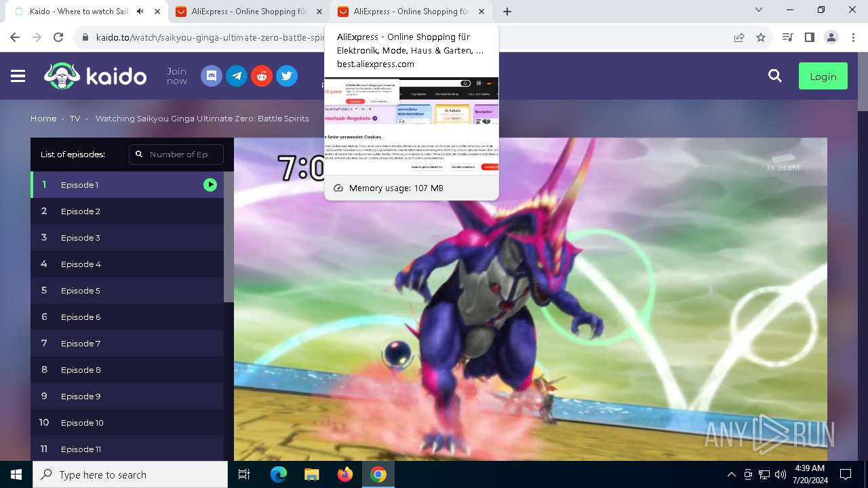Select Episode 2 in the list
Image resolution: width=868 pixels, height=488 pixels.
[x=127, y=211]
